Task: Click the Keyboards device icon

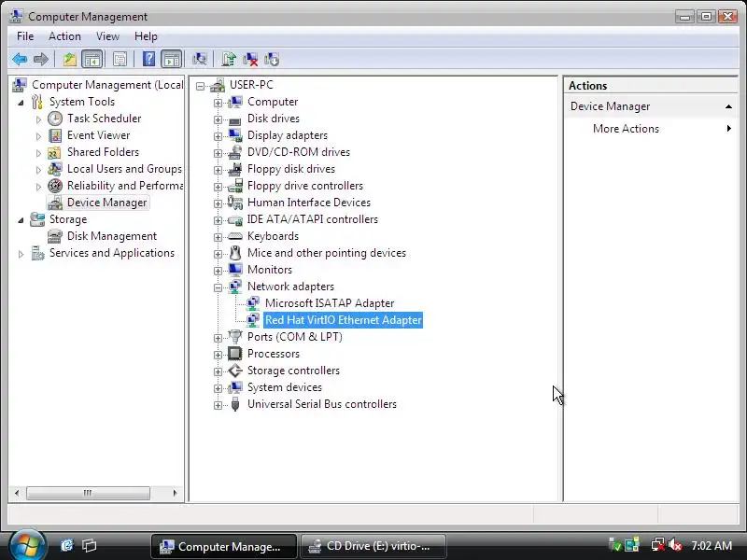Action: [x=235, y=236]
